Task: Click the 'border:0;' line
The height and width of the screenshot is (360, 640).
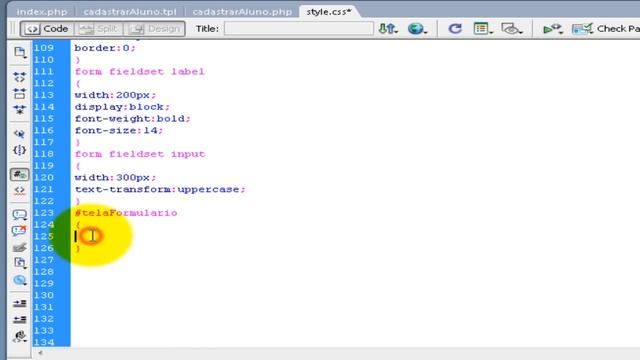Action: (105, 48)
